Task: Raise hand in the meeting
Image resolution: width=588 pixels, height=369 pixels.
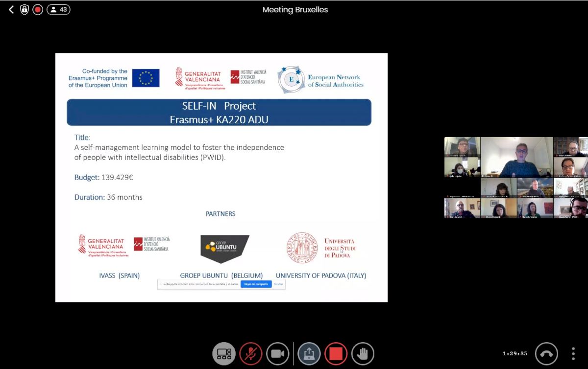Action: point(363,353)
